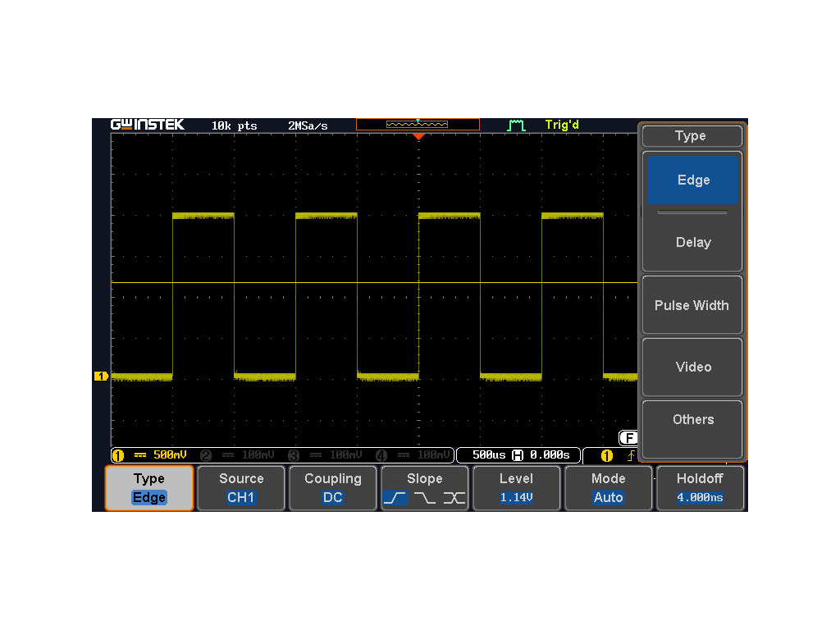Click the horizontal position H icon

518,455
